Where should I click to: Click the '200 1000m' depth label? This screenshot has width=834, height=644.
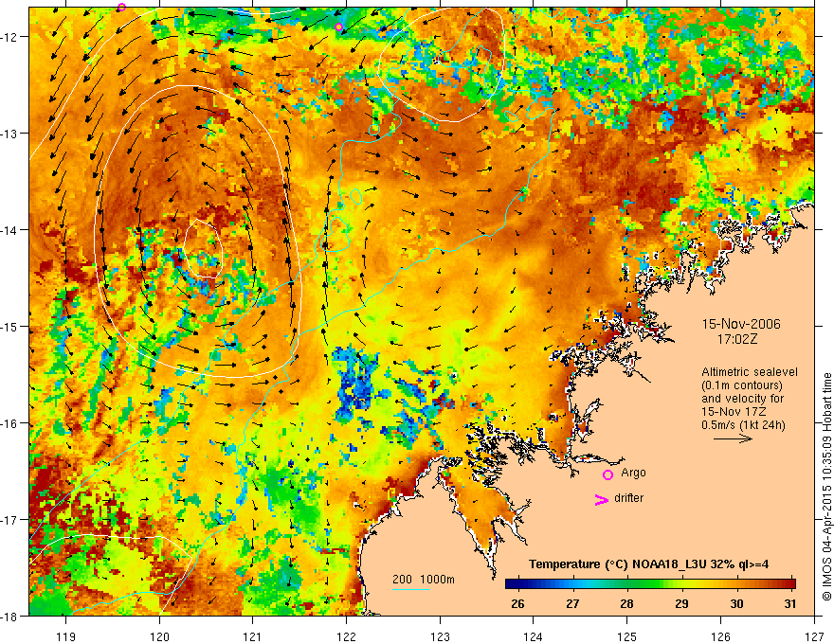424,580
